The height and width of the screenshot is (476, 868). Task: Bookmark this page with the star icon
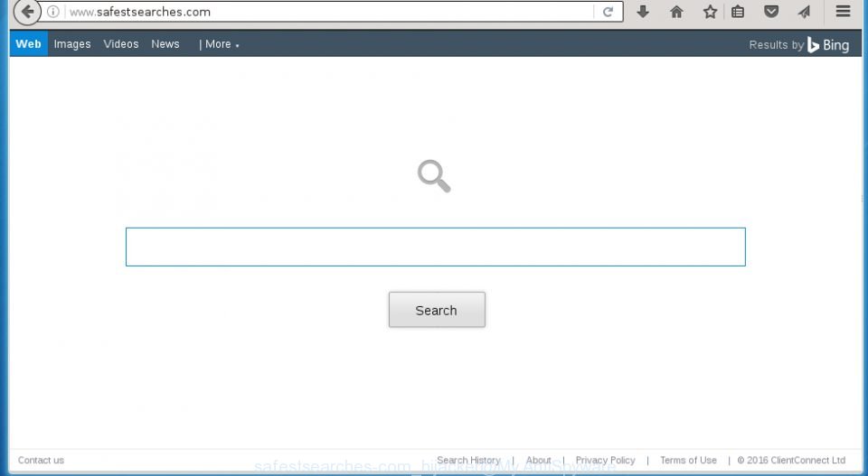click(x=711, y=11)
